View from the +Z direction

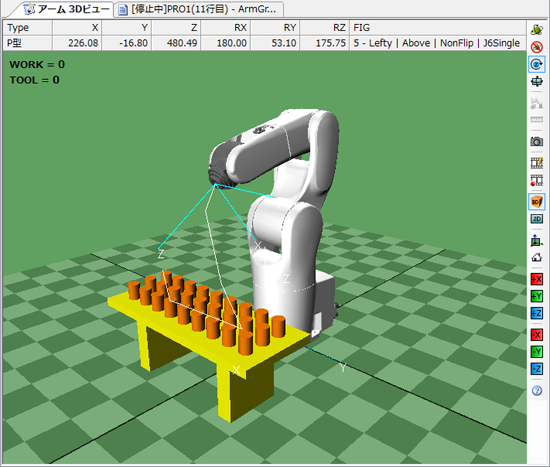(x=537, y=313)
